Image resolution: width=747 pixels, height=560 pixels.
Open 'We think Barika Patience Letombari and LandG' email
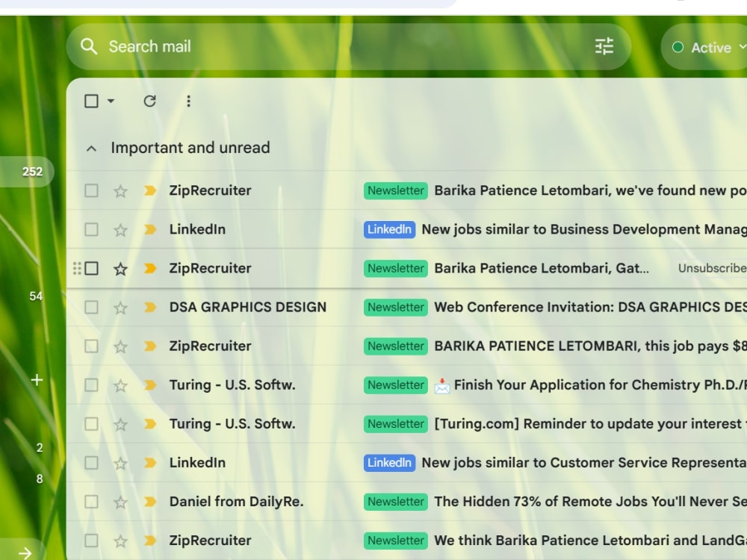(590, 541)
